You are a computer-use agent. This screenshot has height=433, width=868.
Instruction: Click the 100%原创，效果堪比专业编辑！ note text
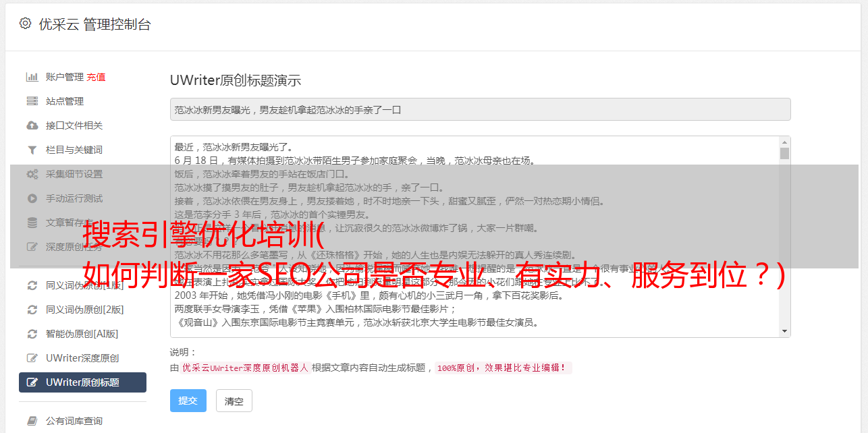click(504, 368)
